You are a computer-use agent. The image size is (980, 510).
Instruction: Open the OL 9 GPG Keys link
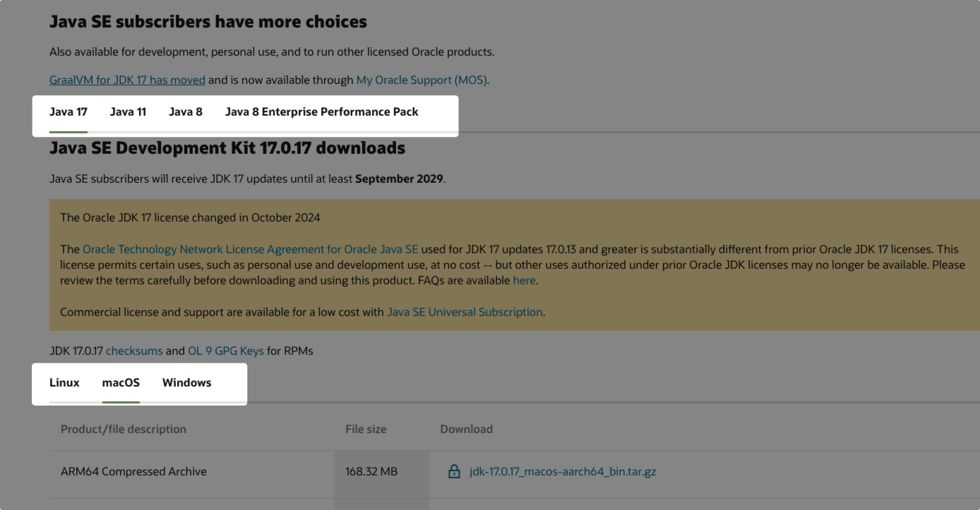click(225, 351)
